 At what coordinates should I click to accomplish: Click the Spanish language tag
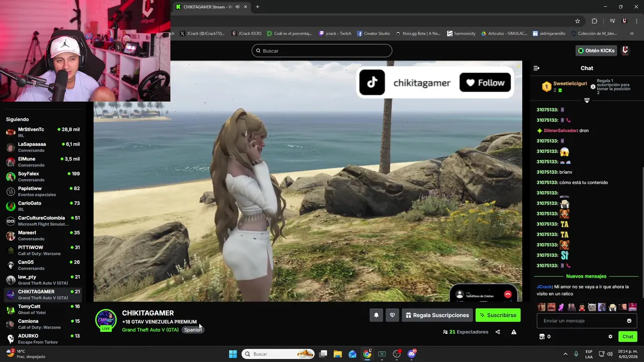coord(193,330)
